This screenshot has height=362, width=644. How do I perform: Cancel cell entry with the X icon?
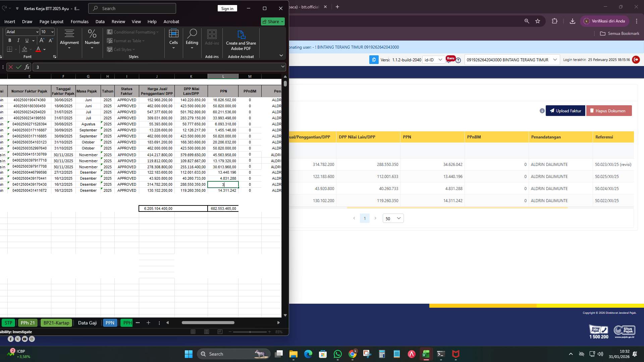point(11,67)
